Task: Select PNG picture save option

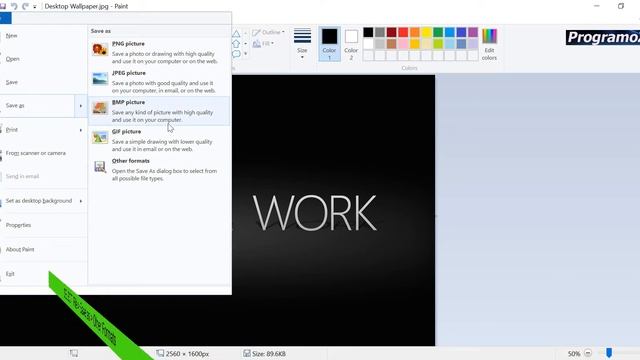Action: (159, 52)
